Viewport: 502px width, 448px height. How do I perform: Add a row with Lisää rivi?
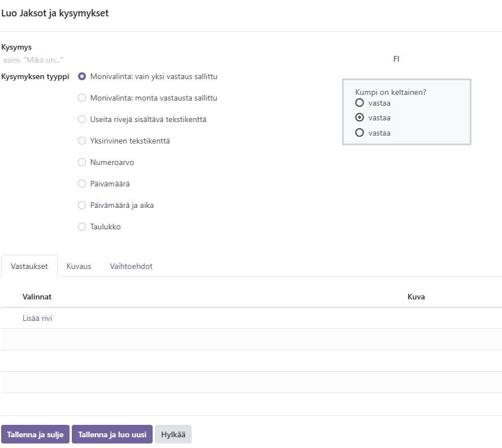[x=37, y=318]
